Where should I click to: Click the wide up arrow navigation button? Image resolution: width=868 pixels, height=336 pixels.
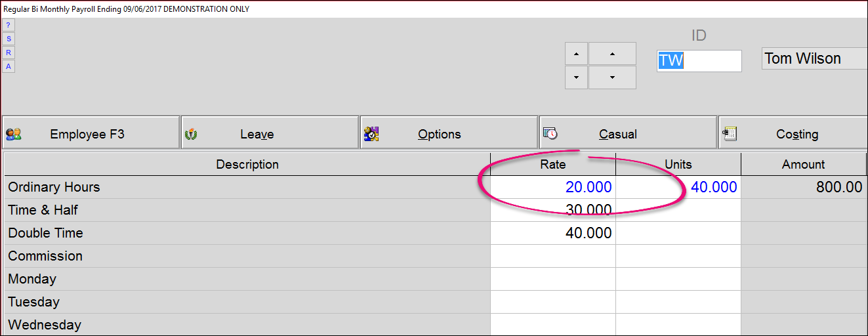(612, 54)
